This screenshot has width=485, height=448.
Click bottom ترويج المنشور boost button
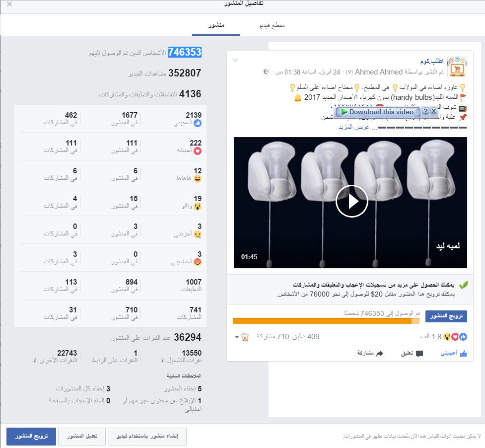(x=31, y=436)
